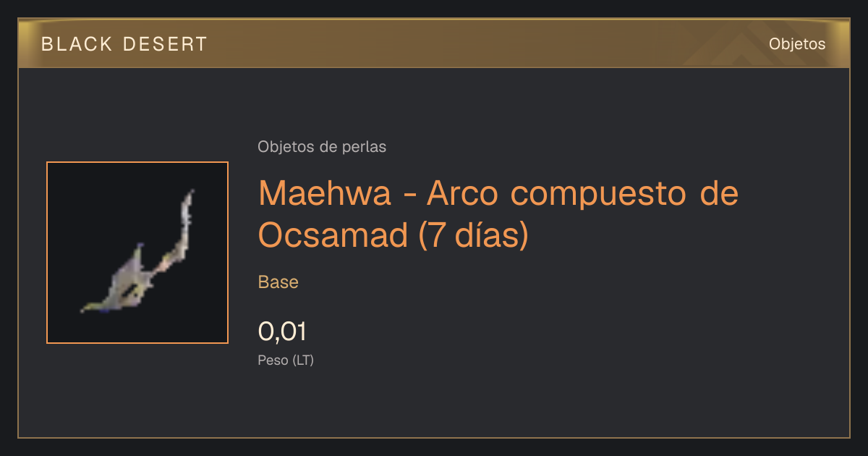The height and width of the screenshot is (456, 868).
Task: Click the word 'Ocsamad' in the title
Action: tap(334, 235)
